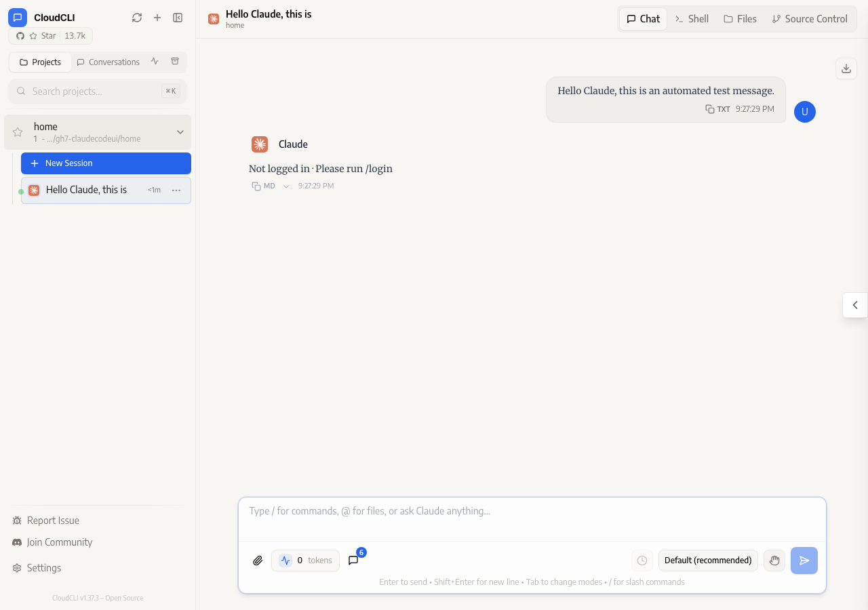This screenshot has width=868, height=610.
Task: Switch to the Shell tab
Action: (x=692, y=19)
